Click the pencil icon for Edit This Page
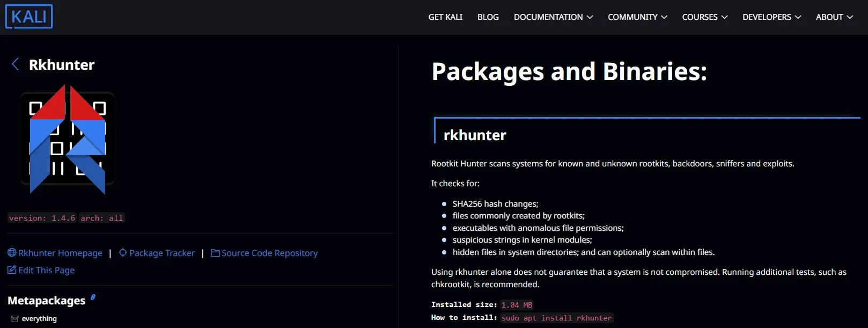The height and width of the screenshot is (328, 868). pos(12,269)
